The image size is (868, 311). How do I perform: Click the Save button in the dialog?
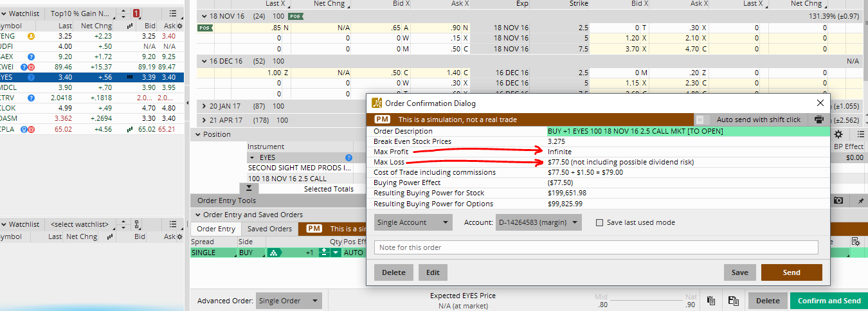tap(739, 272)
